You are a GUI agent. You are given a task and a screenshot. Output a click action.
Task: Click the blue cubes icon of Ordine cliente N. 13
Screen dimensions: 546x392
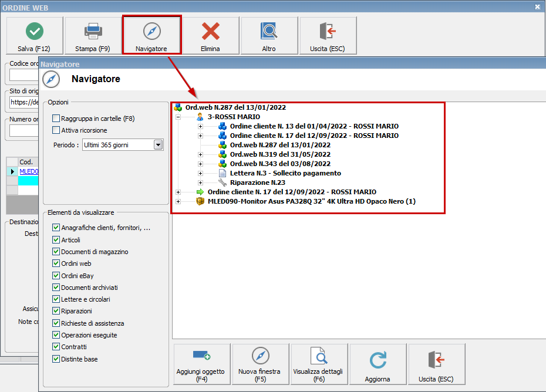click(223, 126)
